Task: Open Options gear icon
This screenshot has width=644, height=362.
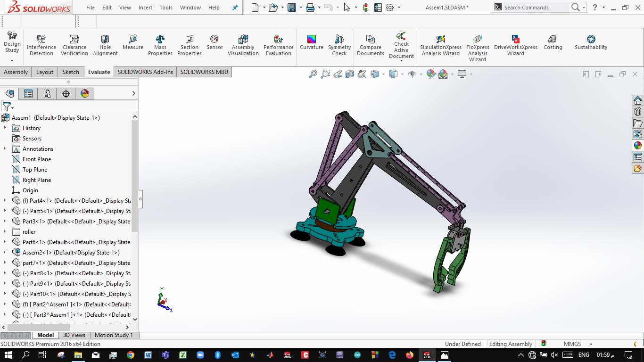Action: pos(390,8)
